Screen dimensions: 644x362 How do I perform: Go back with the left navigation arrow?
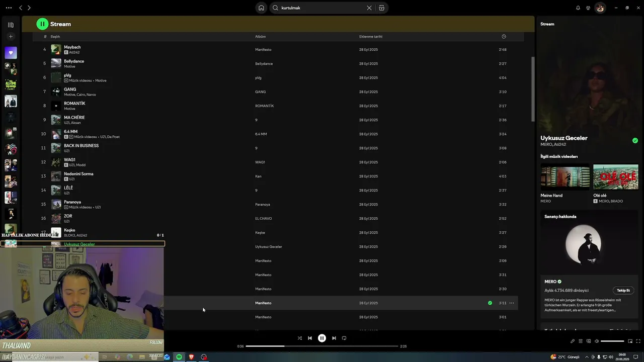pyautogui.click(x=21, y=8)
